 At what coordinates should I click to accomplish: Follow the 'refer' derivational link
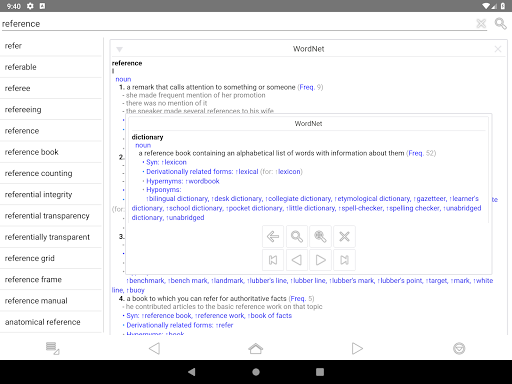(x=224, y=325)
